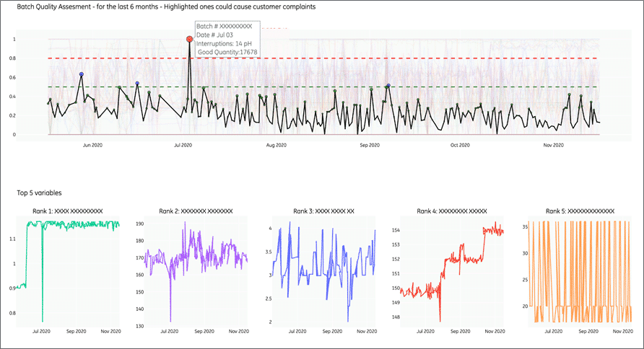Image resolution: width=644 pixels, height=349 pixels.
Task: Click the Aug 2020 label on main chart
Action: [277, 145]
